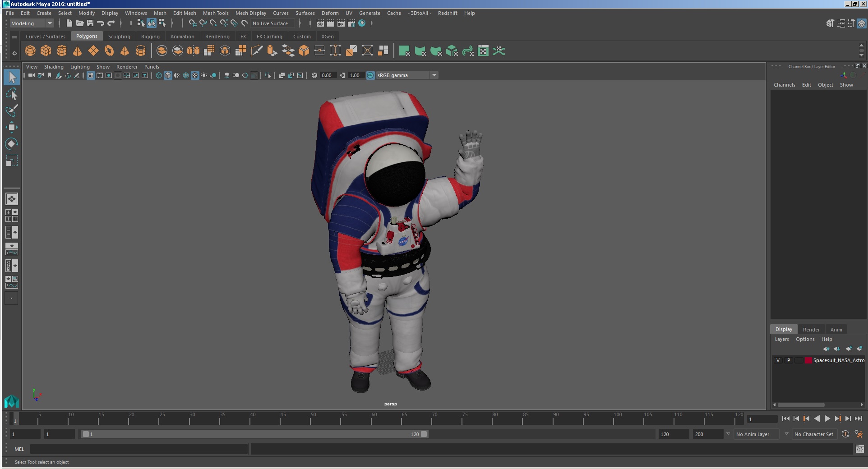This screenshot has width=868, height=469.
Task: Select the Scale tool in toolbox
Action: 12,161
